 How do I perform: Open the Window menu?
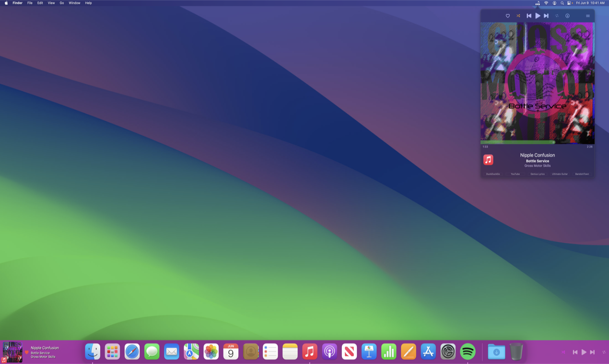(x=74, y=3)
